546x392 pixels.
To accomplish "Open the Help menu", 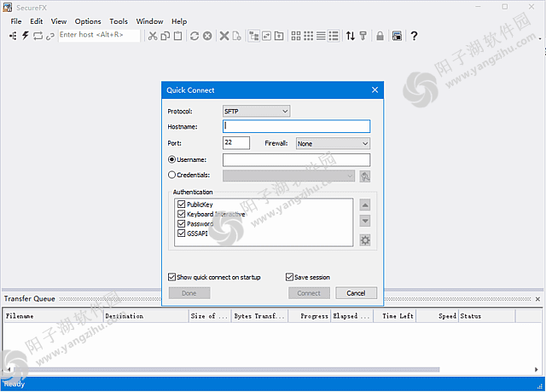I will point(179,21).
